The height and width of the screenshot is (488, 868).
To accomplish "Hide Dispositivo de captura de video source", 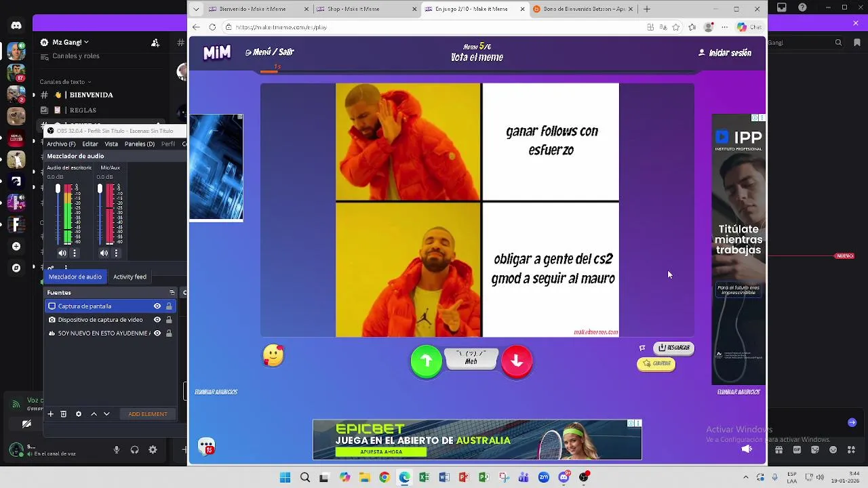I will [x=157, y=320].
